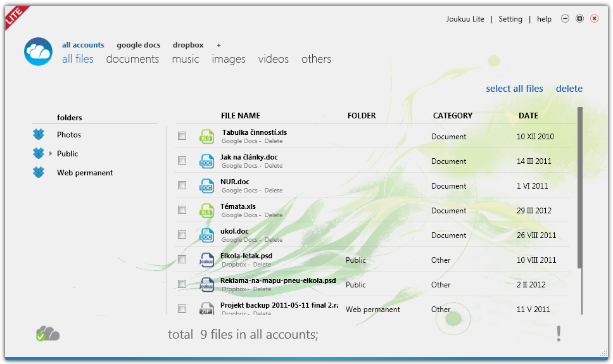Click file name Tabulka činností.xls
Viewport: 613px width, 364px height.
pos(255,132)
